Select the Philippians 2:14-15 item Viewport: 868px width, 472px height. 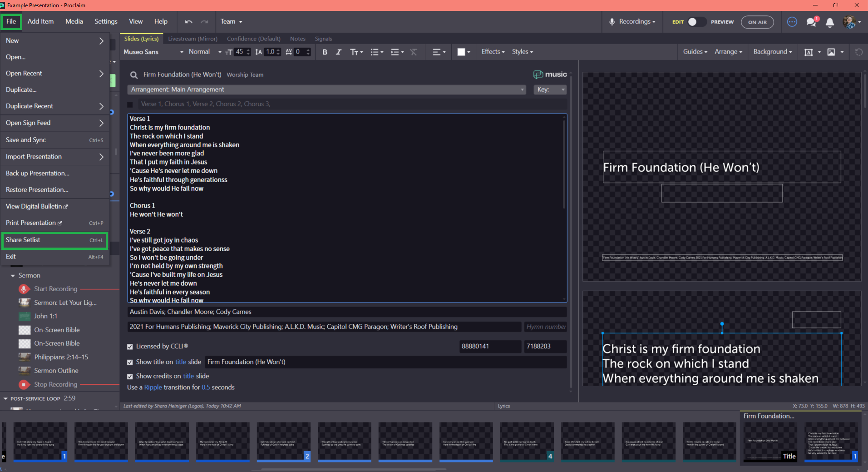(x=61, y=358)
